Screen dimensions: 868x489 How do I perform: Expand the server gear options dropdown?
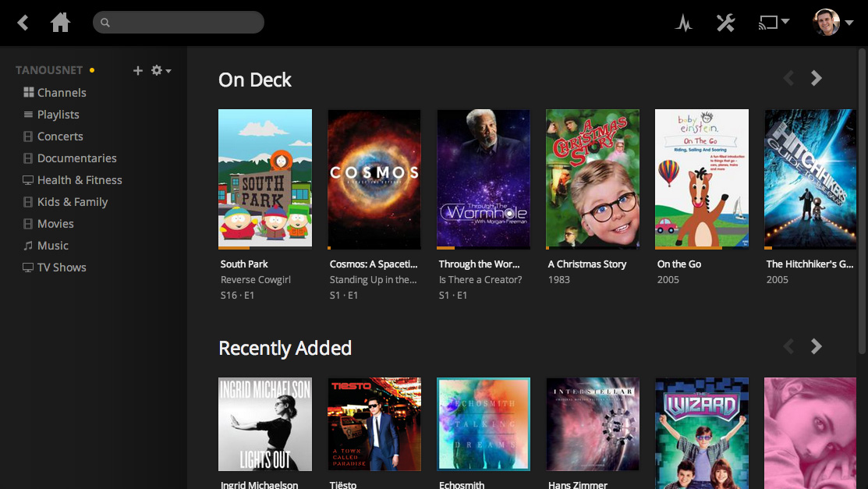coord(161,70)
